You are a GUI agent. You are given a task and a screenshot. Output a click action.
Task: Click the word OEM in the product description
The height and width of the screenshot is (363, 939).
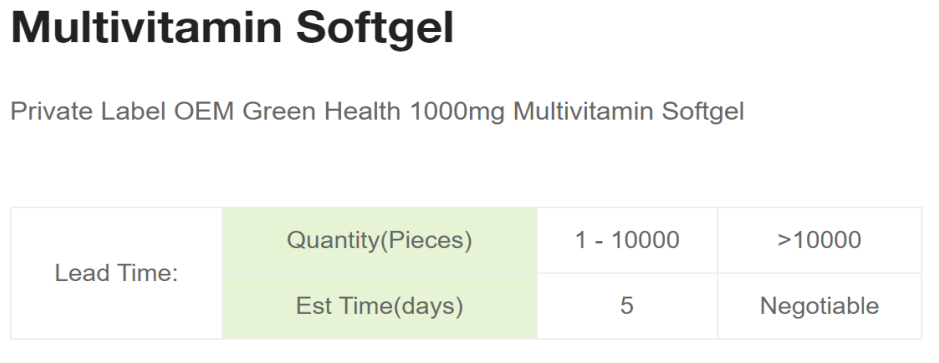coord(204,111)
